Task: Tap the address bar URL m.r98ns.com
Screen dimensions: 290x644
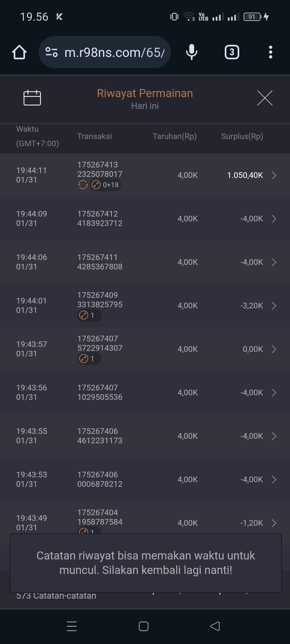Action: 114,52
